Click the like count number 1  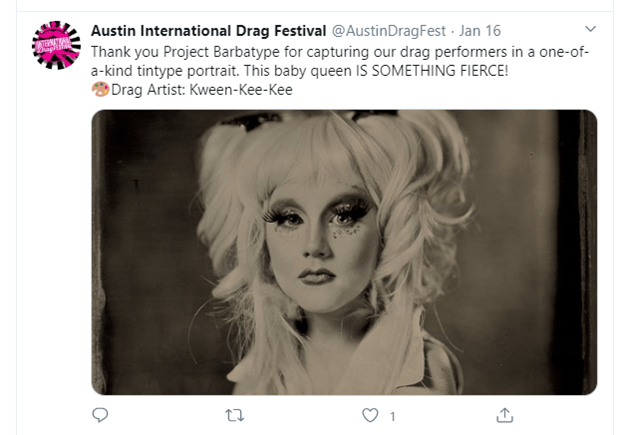(392, 417)
